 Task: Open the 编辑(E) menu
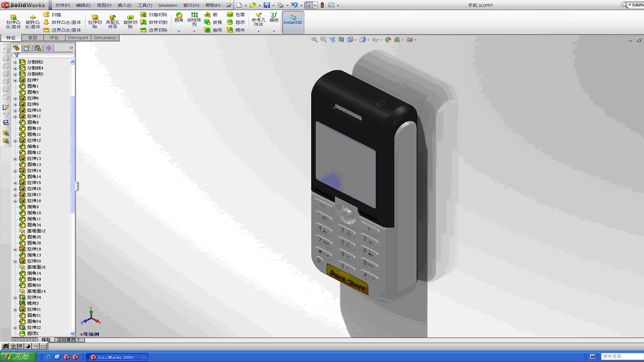[83, 6]
